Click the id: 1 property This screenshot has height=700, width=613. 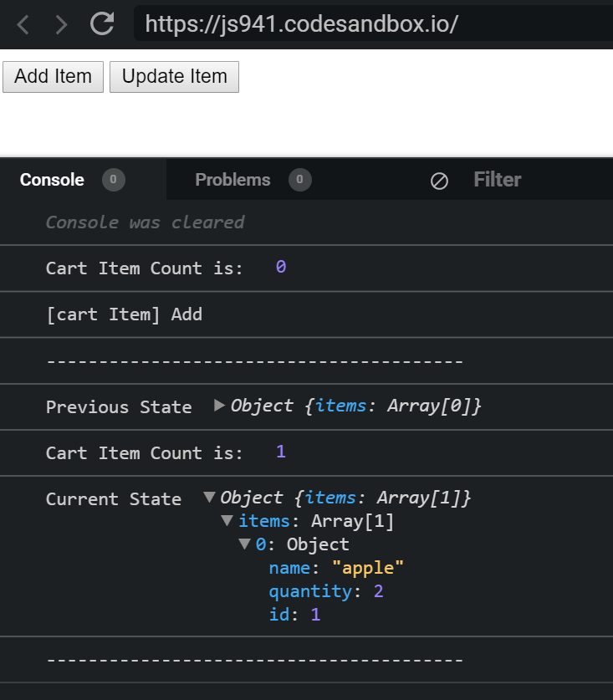[x=294, y=615]
